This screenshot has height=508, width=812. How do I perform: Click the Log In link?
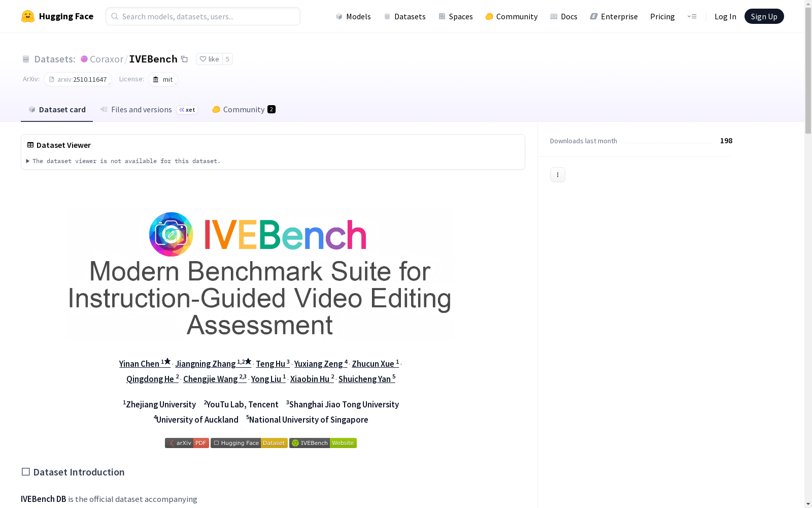coord(725,16)
